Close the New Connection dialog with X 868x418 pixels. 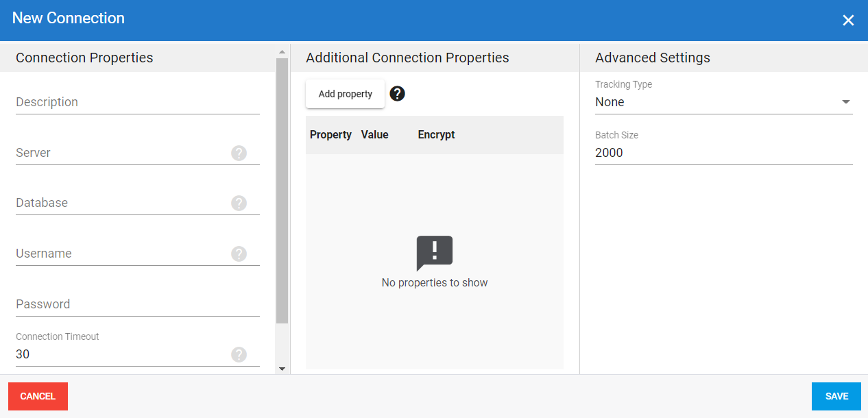point(848,21)
